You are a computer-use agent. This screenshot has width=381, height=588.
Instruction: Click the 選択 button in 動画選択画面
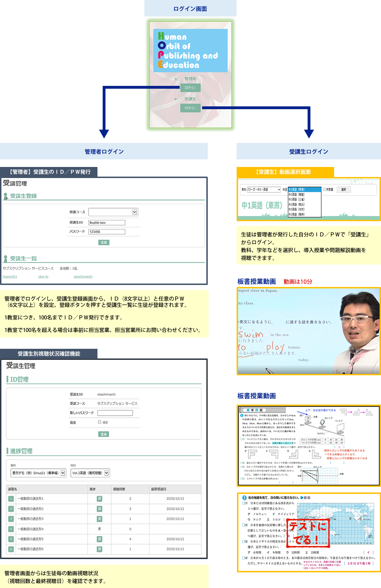(344, 189)
